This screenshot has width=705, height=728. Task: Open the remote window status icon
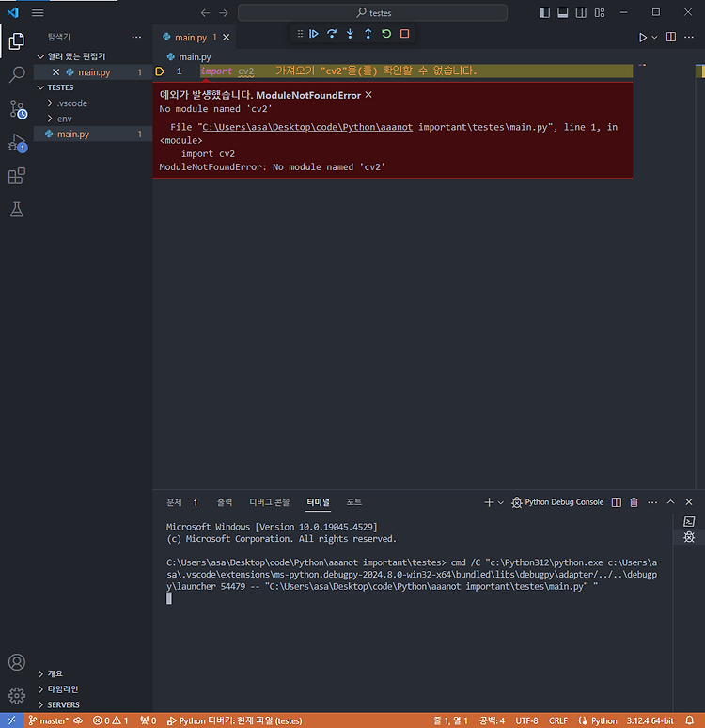(11, 720)
